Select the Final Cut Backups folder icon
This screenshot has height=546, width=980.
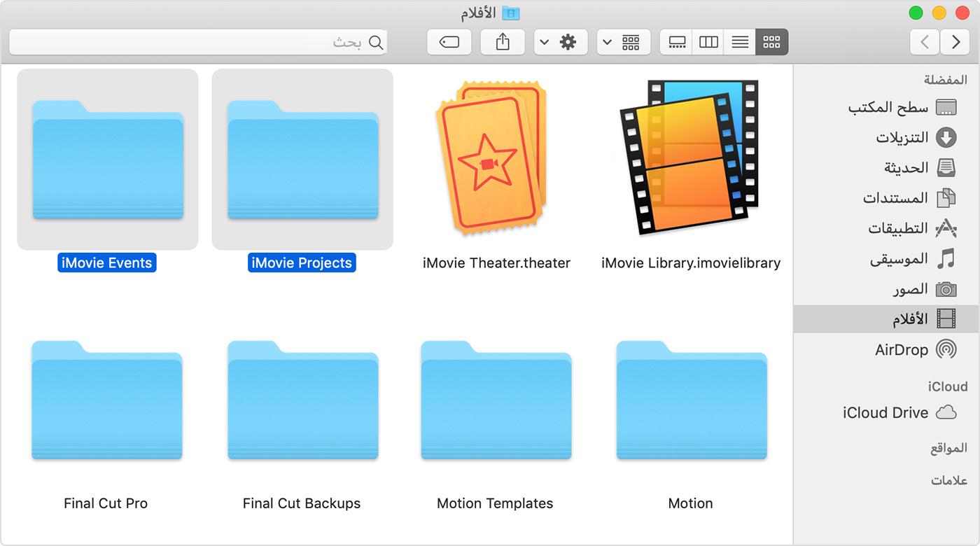[x=303, y=400]
